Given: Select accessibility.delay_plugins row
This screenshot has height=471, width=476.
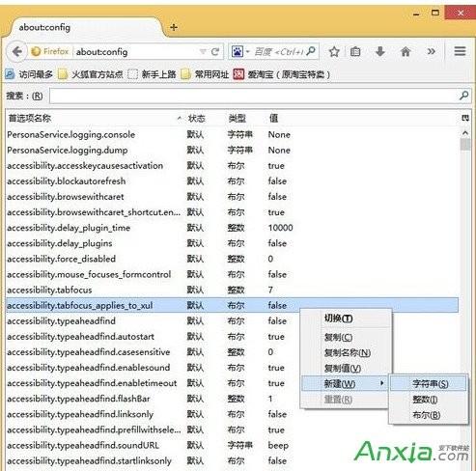Looking at the screenshot, I should tap(232, 243).
